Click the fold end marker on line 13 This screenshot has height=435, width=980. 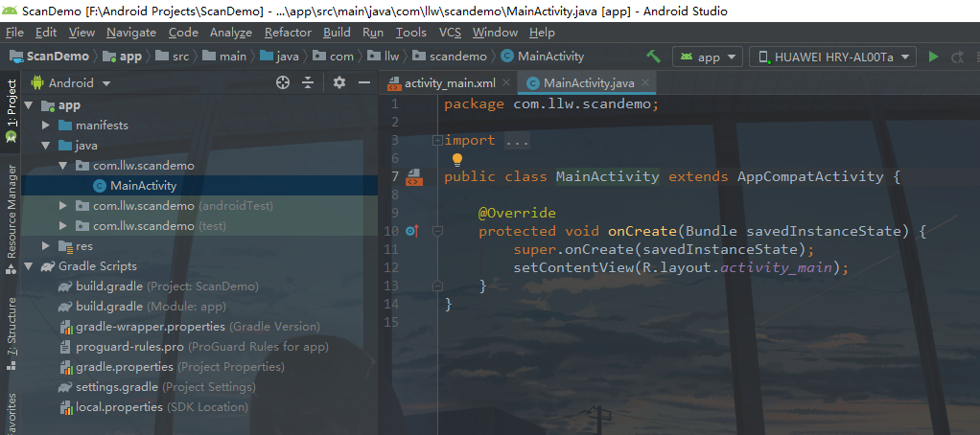click(x=437, y=286)
